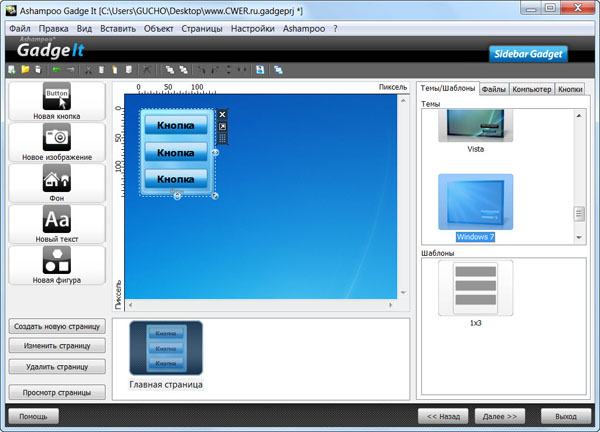The height and width of the screenshot is (432, 600).
Task: Click the canvas horizontal scroll right arrow
Action: (390, 305)
